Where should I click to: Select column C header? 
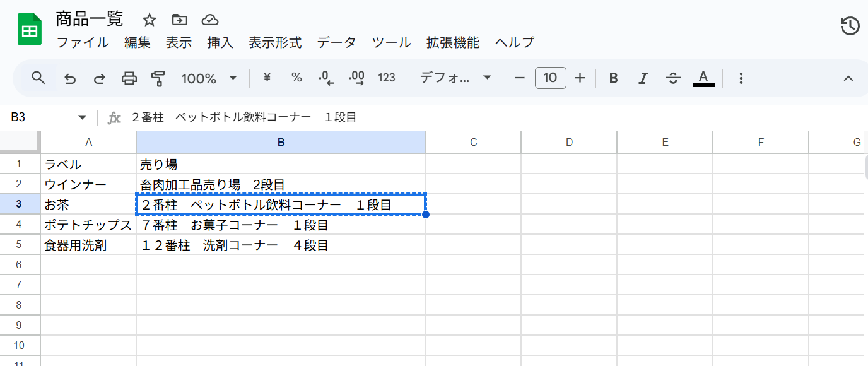pyautogui.click(x=473, y=143)
